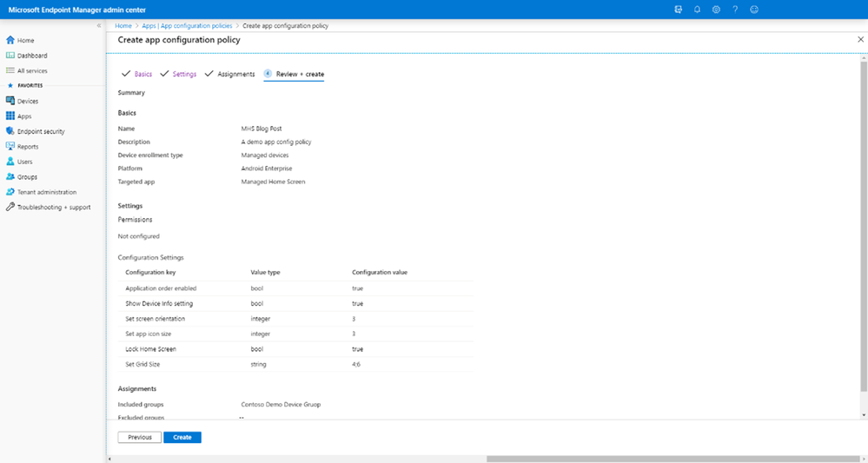Click the Devices icon in sidebar
This screenshot has height=463, width=868.
pyautogui.click(x=10, y=101)
